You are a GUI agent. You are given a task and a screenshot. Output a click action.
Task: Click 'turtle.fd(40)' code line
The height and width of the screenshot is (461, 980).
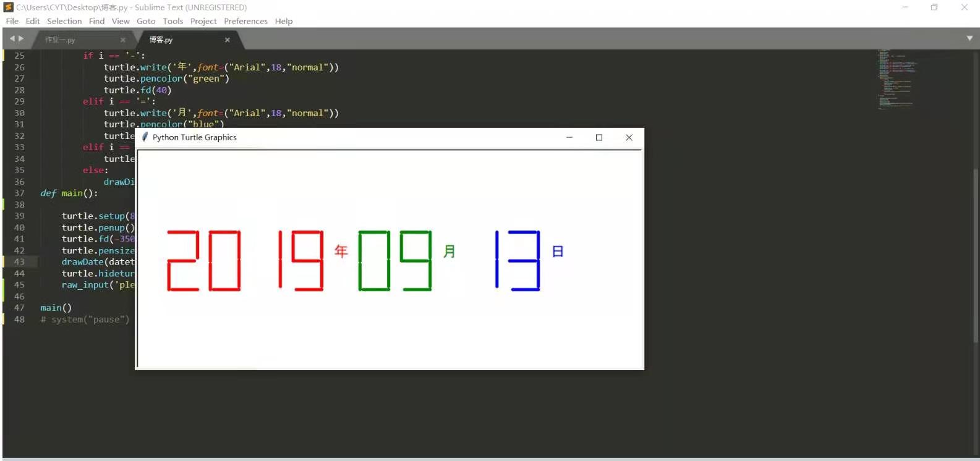(x=137, y=90)
